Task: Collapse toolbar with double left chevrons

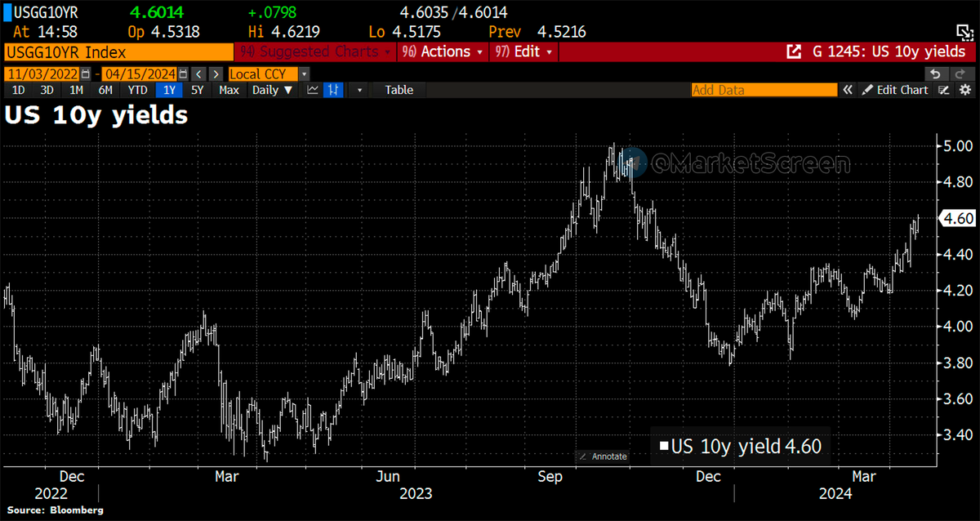Action: 848,90
